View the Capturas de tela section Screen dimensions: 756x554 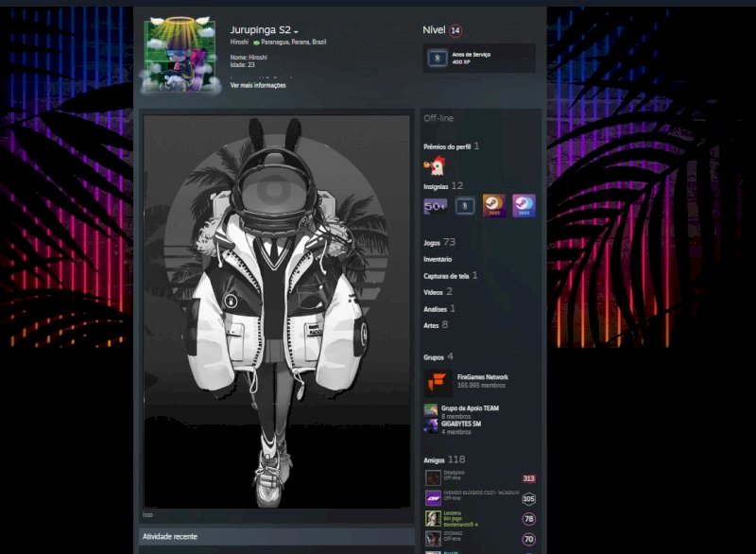(x=446, y=276)
